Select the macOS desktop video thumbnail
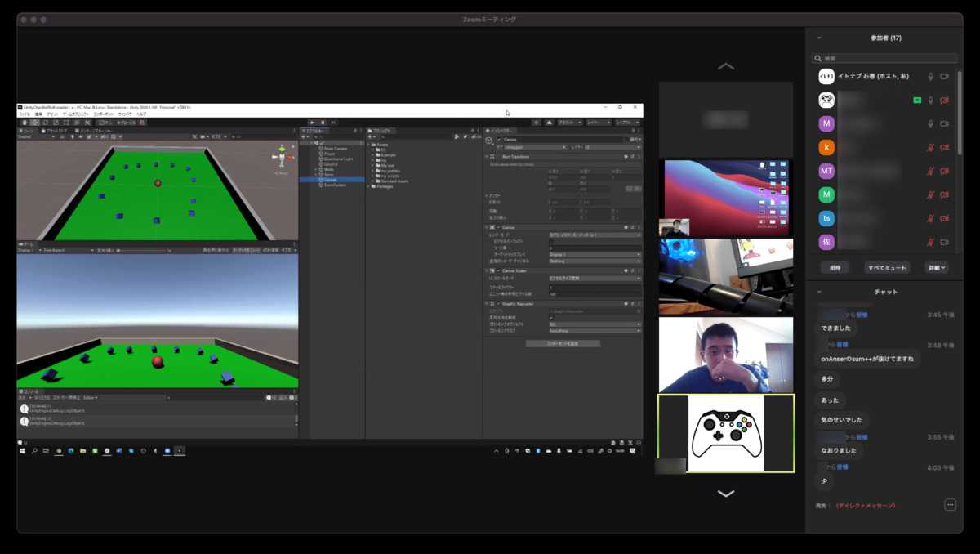 point(725,197)
